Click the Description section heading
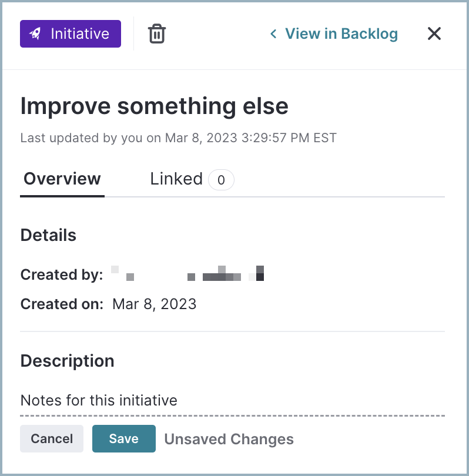 coord(67,361)
